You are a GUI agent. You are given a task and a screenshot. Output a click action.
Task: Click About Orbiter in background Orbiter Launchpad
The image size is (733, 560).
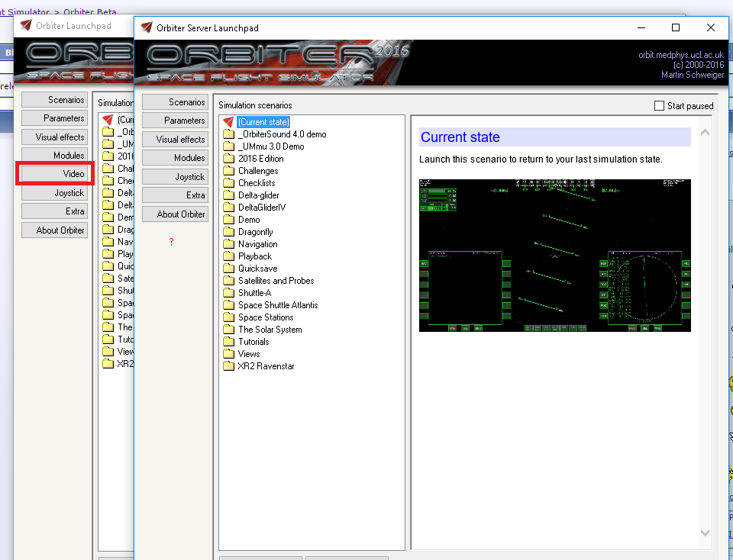[x=55, y=230]
